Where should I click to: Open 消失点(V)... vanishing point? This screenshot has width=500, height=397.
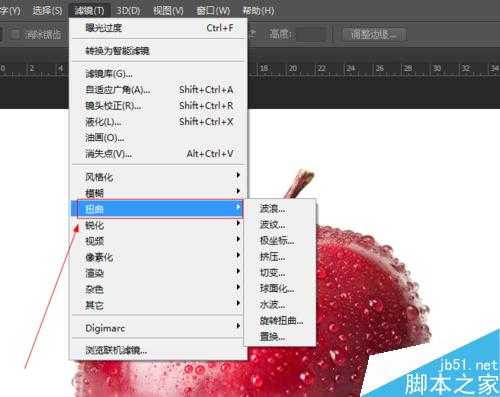click(x=158, y=154)
